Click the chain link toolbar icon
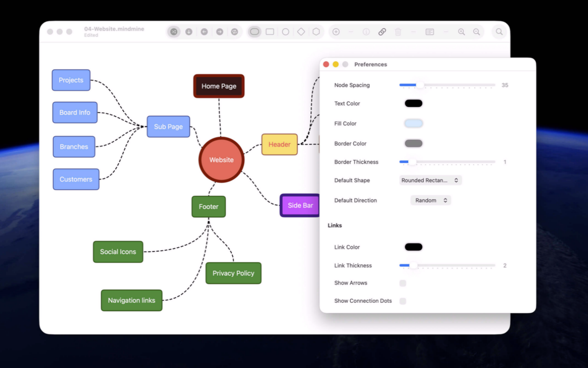The height and width of the screenshot is (368, 588). 382,32
